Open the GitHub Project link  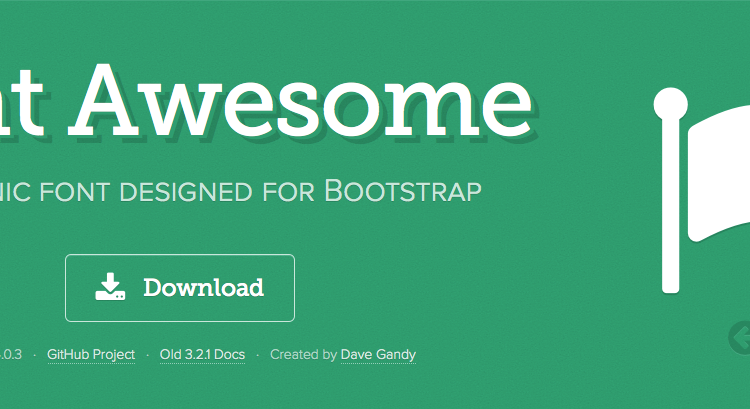point(91,354)
